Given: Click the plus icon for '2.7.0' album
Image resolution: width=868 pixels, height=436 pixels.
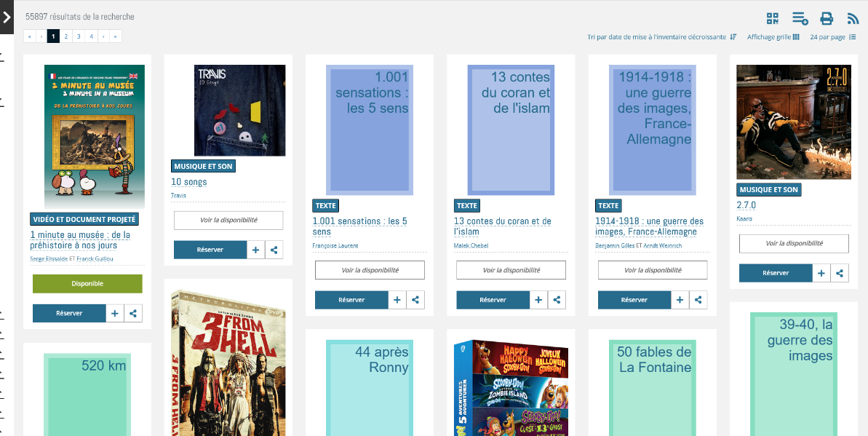Looking at the screenshot, I should pos(821,273).
